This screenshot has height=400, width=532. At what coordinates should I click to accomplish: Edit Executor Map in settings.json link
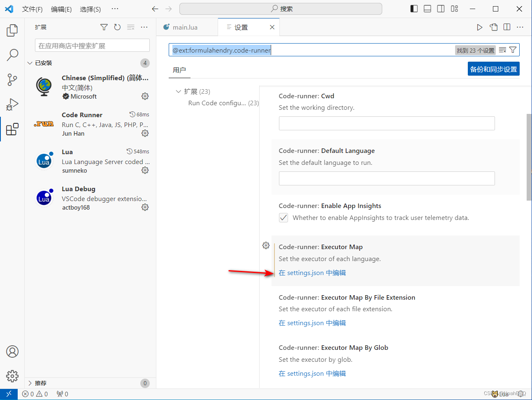(x=312, y=273)
